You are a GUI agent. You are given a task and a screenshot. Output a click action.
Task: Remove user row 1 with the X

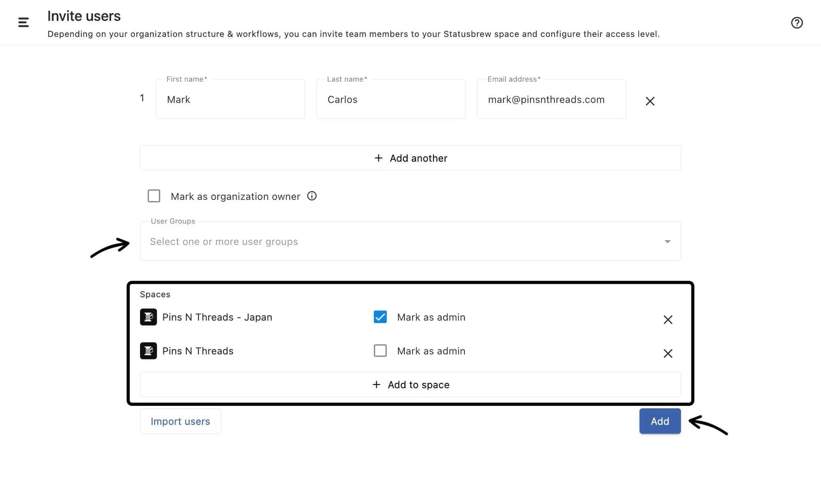(650, 101)
